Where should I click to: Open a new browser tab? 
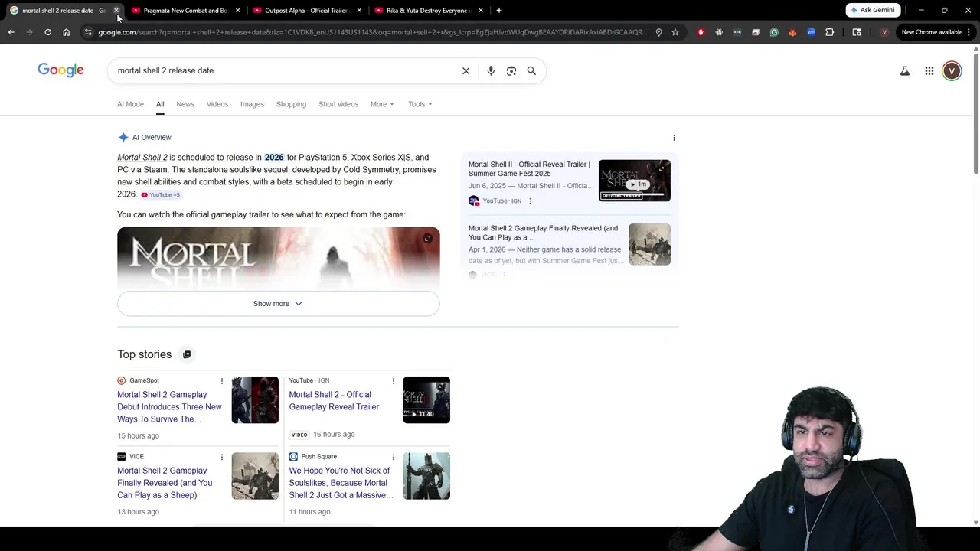[499, 10]
